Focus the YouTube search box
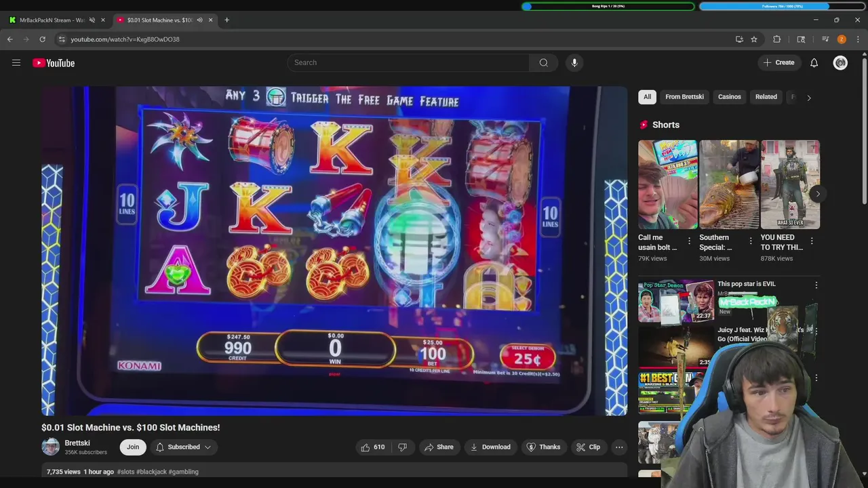The height and width of the screenshot is (488, 868). 408,62
